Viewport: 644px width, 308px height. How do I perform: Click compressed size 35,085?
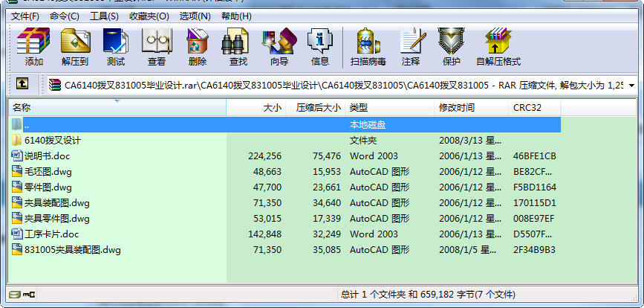point(327,250)
